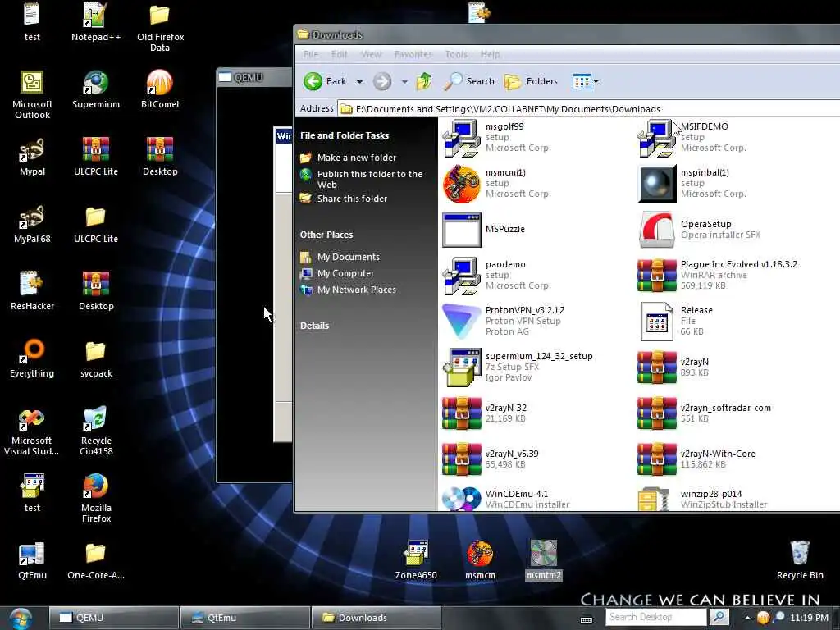Viewport: 840px width, 630px height.
Task: Open the QtEmu desktop shortcut
Action: [32, 560]
